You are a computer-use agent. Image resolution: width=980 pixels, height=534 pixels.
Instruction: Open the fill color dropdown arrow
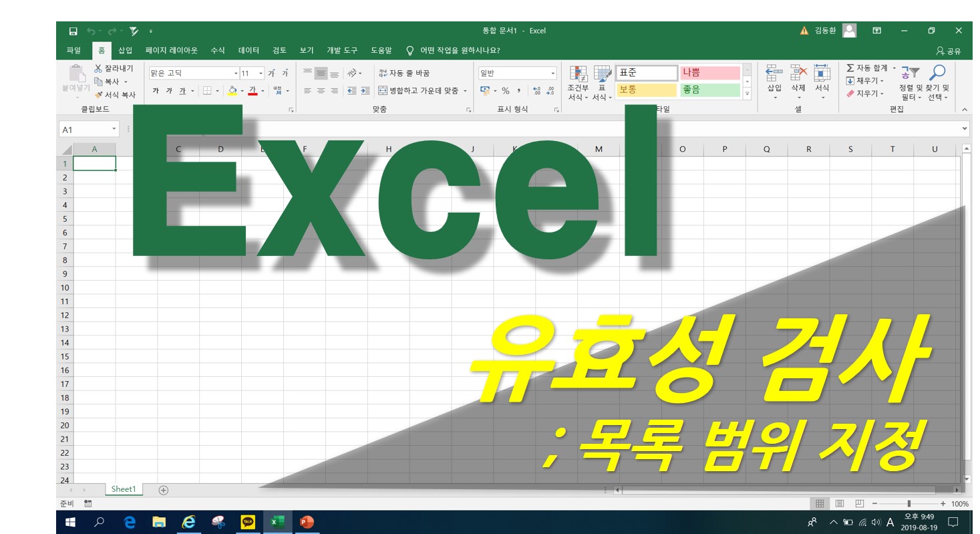tap(242, 91)
